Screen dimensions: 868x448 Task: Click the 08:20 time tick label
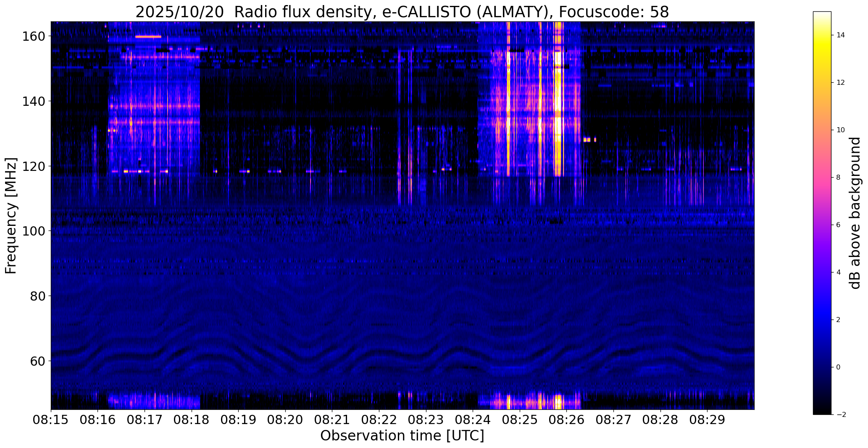click(285, 420)
